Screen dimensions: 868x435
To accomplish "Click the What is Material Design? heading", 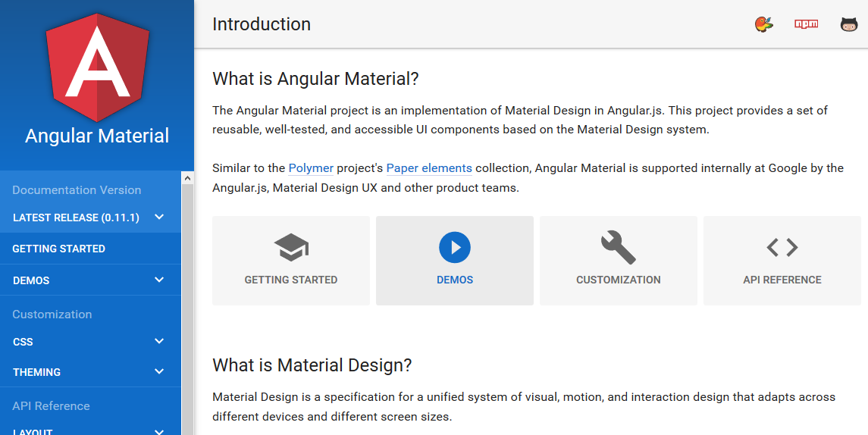I will (312, 365).
